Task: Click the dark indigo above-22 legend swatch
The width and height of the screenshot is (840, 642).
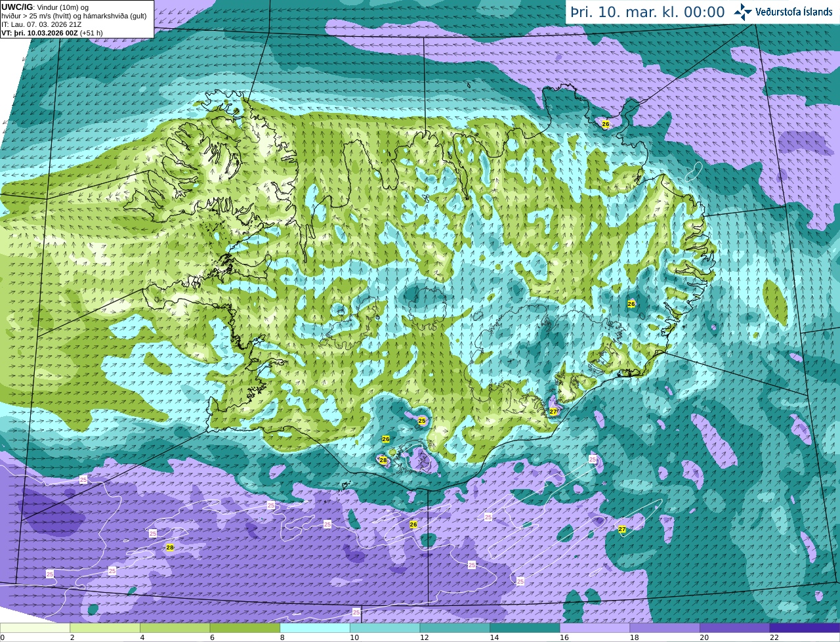Action: tap(805, 628)
